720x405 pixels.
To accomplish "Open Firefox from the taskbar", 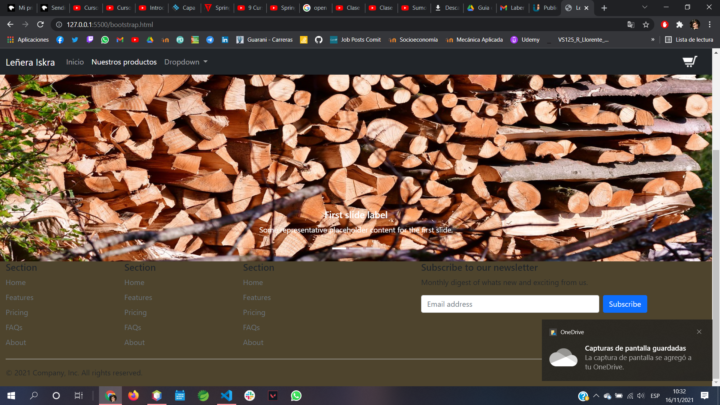I will pos(133,396).
